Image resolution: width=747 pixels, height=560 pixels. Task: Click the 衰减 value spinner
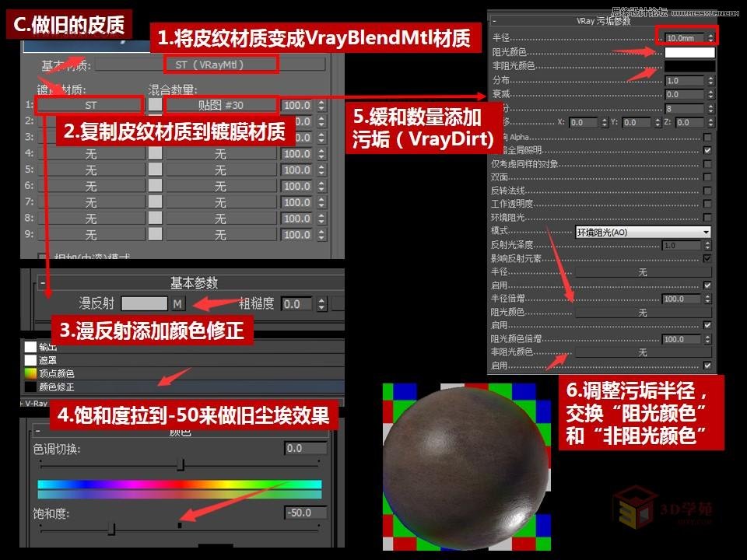(x=713, y=95)
